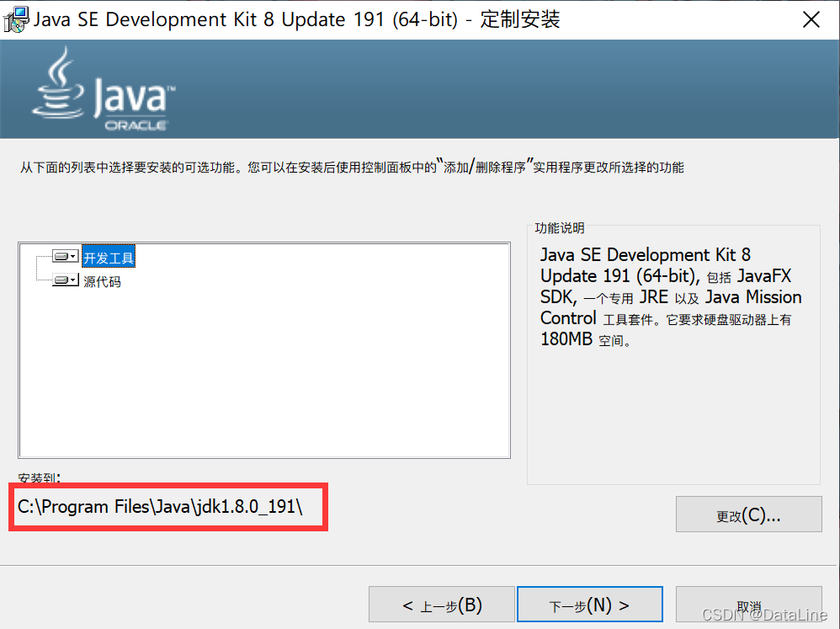Click the 180MB space requirement text

pos(586,339)
